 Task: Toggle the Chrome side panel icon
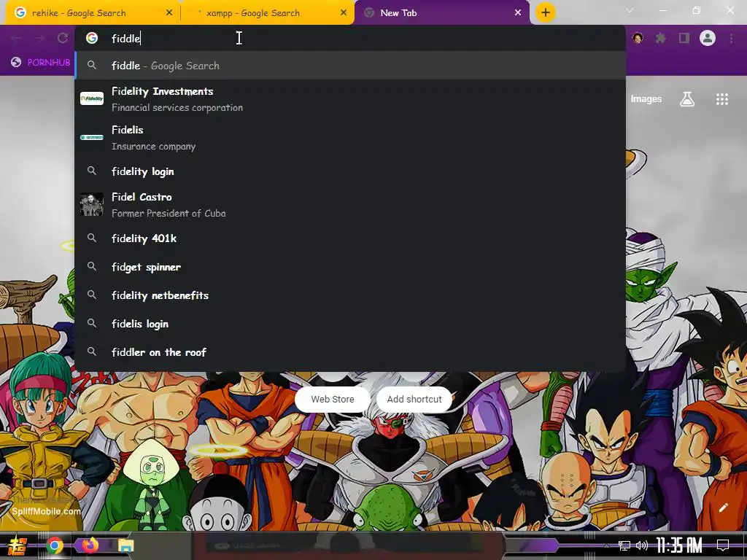[684, 38]
